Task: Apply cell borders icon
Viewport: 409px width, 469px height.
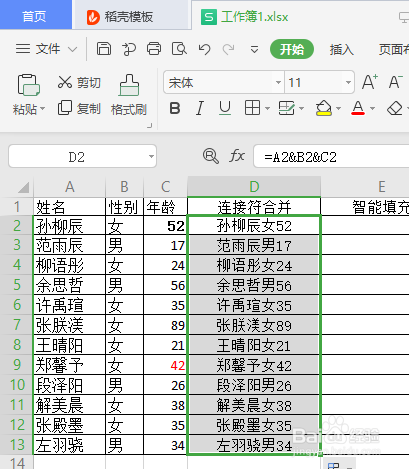Action: (252, 108)
